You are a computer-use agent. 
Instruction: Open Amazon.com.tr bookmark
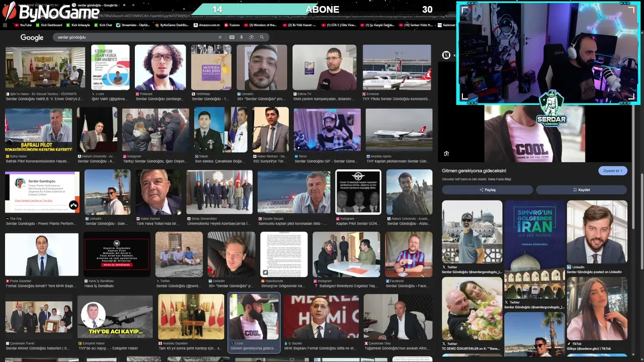coord(207,25)
